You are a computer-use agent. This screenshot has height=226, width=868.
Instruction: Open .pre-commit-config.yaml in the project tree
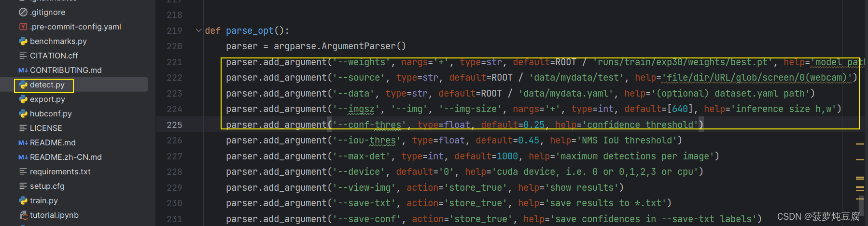click(x=75, y=27)
